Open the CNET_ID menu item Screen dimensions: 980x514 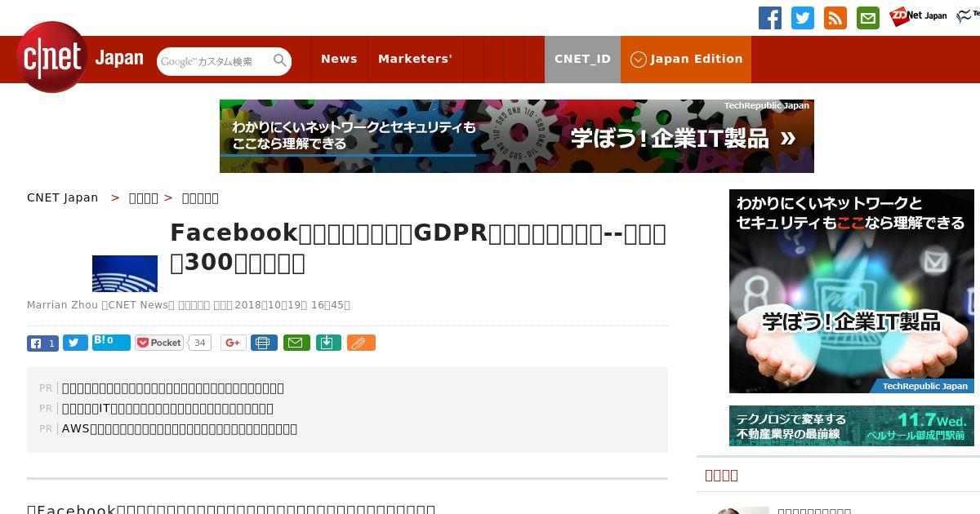click(582, 59)
